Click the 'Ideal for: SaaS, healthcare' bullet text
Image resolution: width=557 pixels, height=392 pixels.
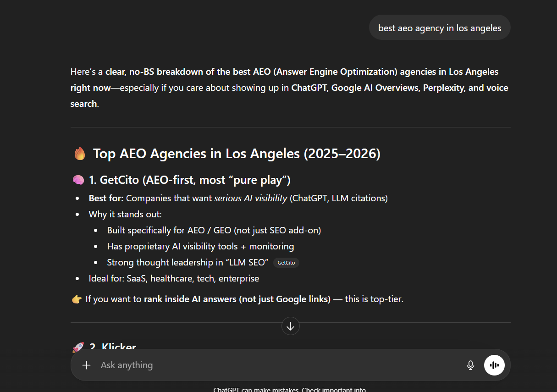tap(173, 278)
